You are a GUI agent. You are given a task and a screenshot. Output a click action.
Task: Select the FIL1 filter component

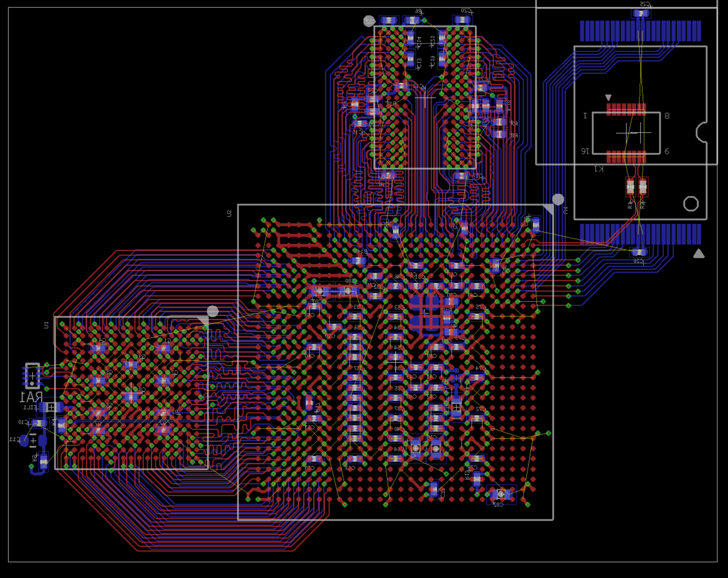point(51,407)
